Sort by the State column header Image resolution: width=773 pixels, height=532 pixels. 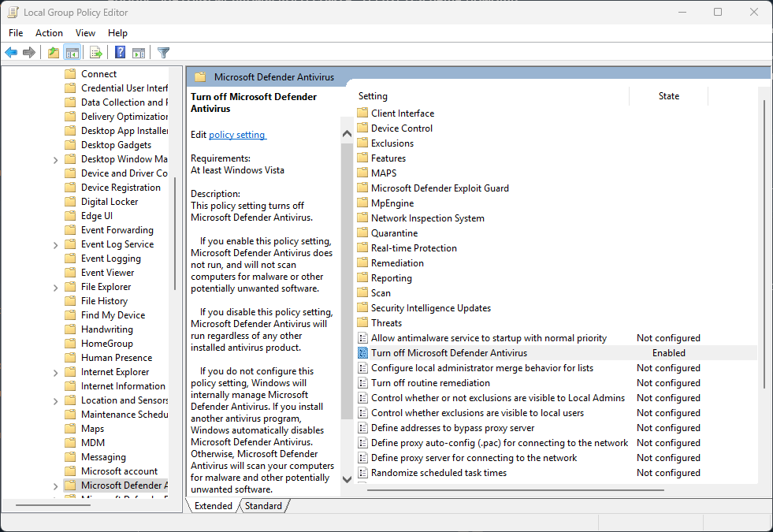[x=668, y=96]
